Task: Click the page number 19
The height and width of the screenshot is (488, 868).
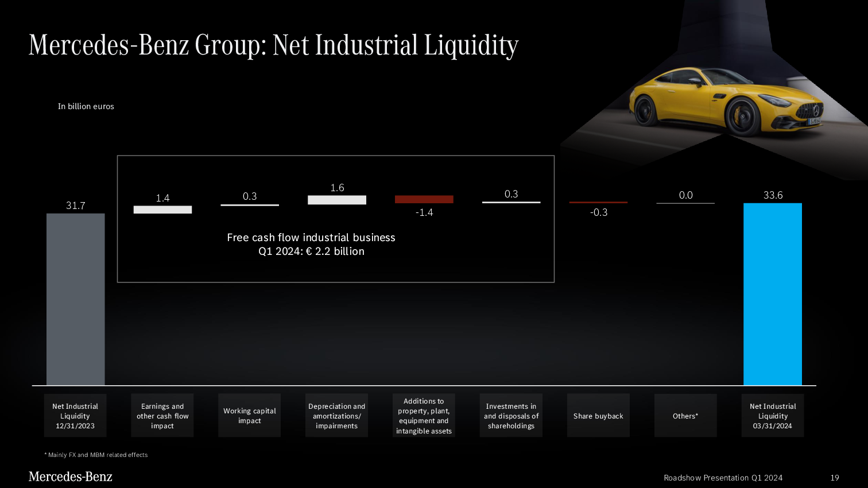Action: pyautogui.click(x=835, y=478)
